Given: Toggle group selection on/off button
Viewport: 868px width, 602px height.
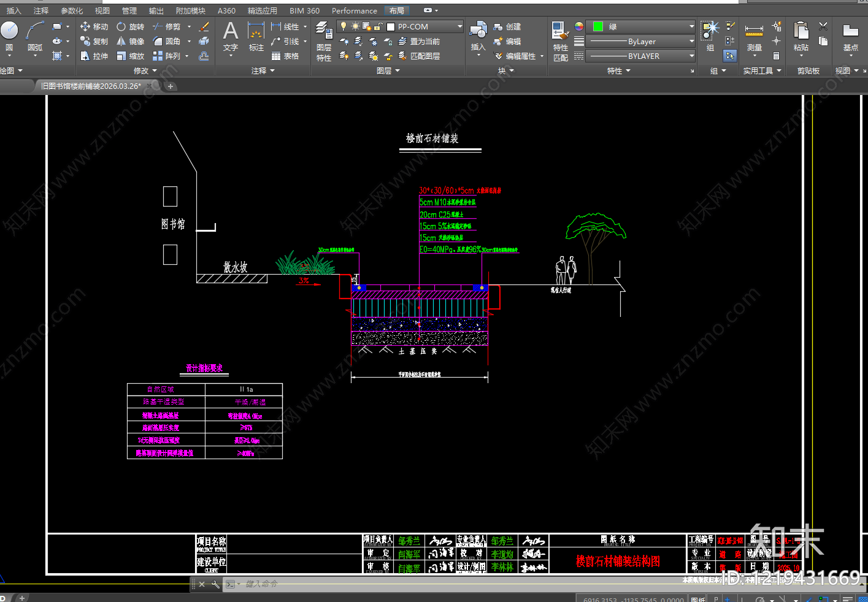Looking at the screenshot, I should coord(729,56).
